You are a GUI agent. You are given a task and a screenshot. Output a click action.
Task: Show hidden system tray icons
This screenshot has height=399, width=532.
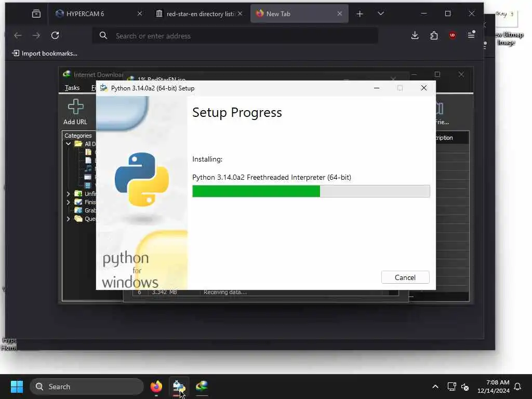435,387
